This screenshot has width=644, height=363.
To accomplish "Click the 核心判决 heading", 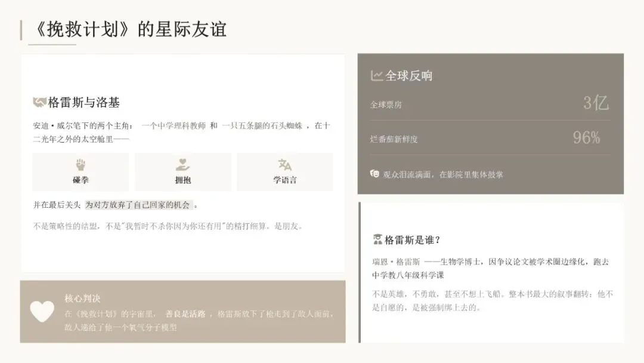I will (82, 298).
